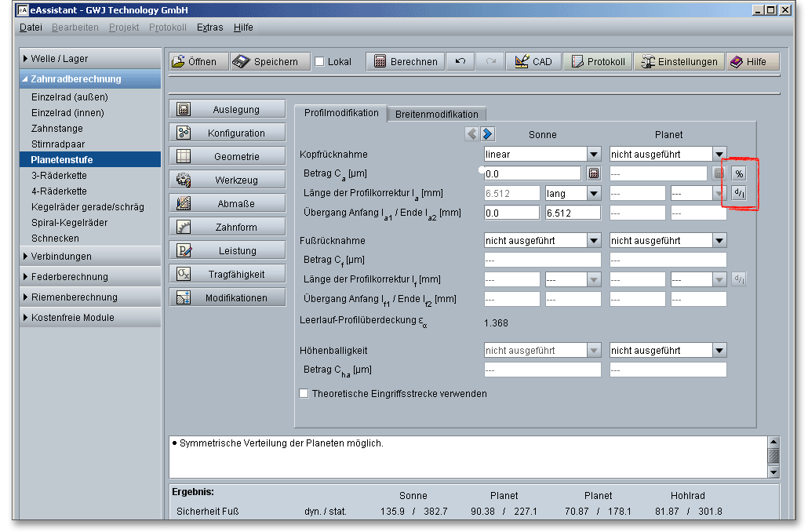Viewport: 808px width, 532px height.
Task: Open the Extras menu
Action: (209, 27)
